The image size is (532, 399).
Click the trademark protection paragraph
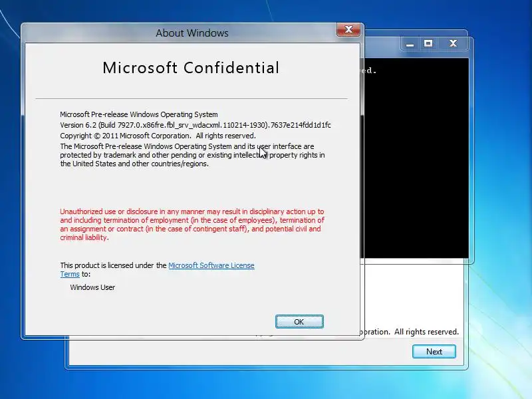(192, 155)
